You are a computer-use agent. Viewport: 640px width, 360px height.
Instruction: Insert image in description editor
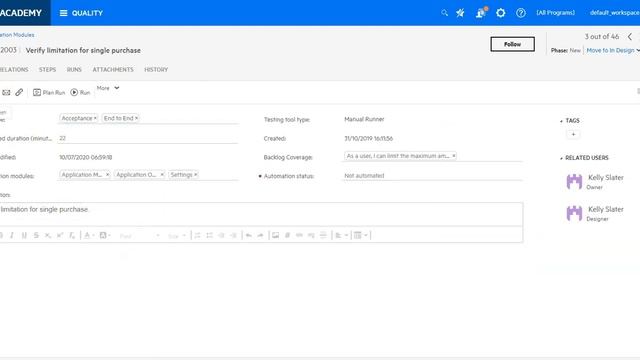tap(276, 236)
